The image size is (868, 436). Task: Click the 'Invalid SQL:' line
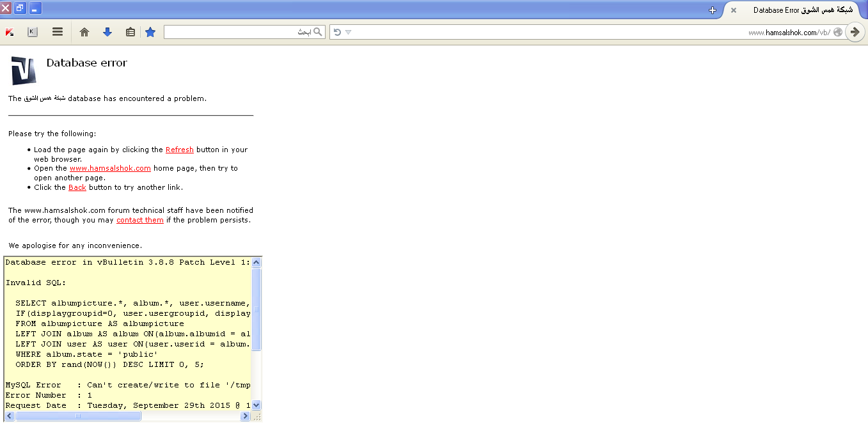[36, 283]
